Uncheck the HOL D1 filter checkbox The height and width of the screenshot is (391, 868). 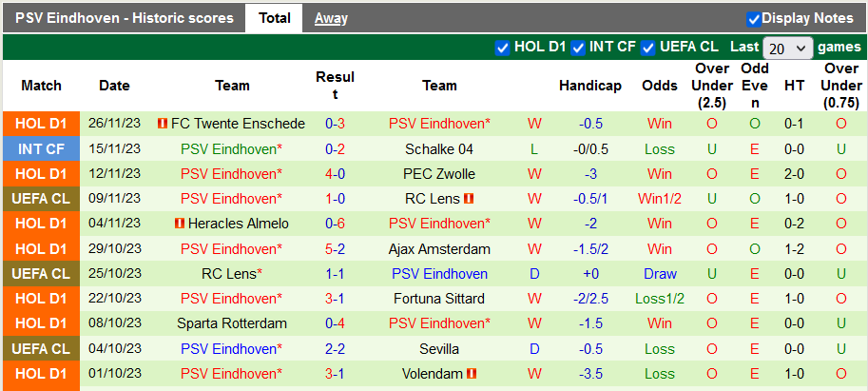(503, 47)
